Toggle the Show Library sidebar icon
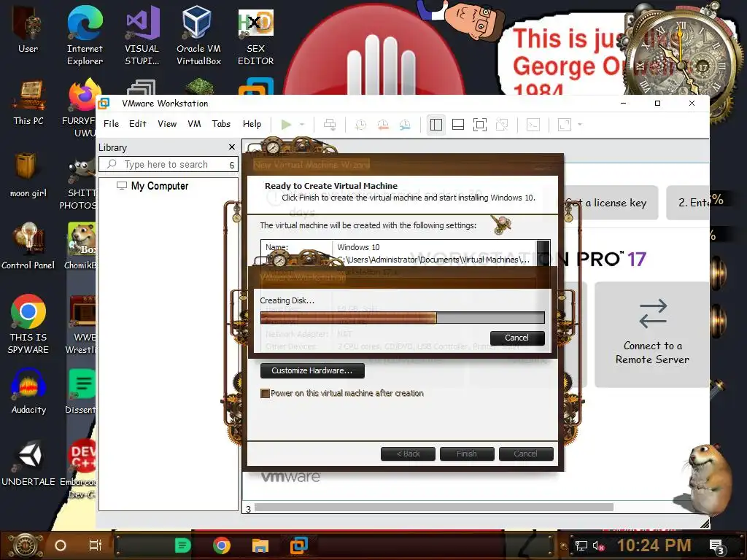747x560 pixels. click(436, 125)
